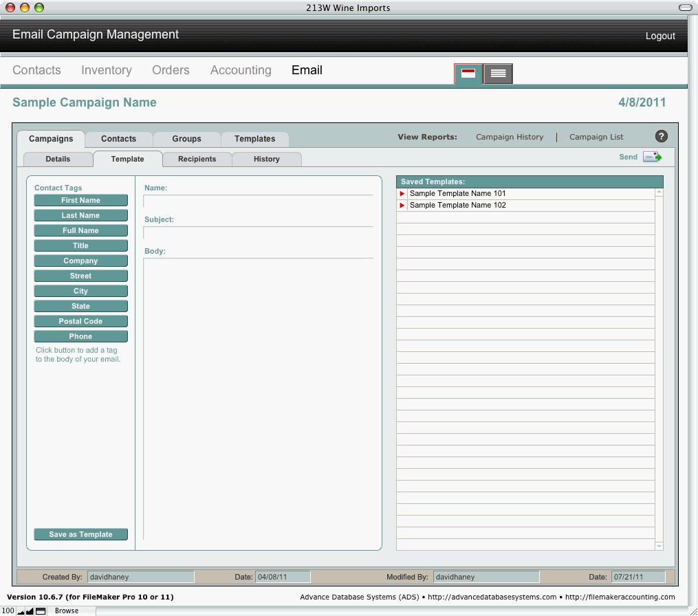Click the window toolbar toggle pill button
The height and width of the screenshot is (616, 698).
[x=685, y=8]
